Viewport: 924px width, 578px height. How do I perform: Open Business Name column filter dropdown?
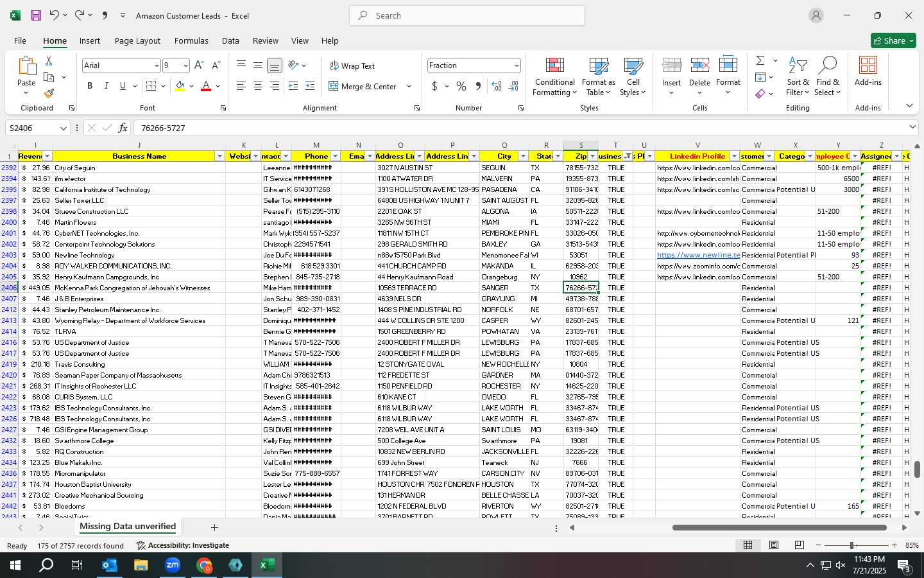[x=219, y=156]
